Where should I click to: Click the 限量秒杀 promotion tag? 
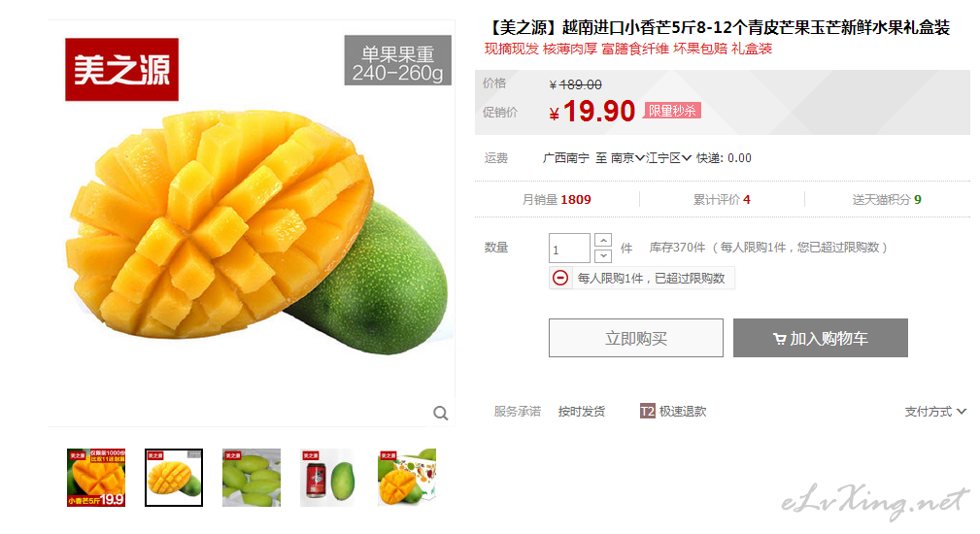click(672, 111)
